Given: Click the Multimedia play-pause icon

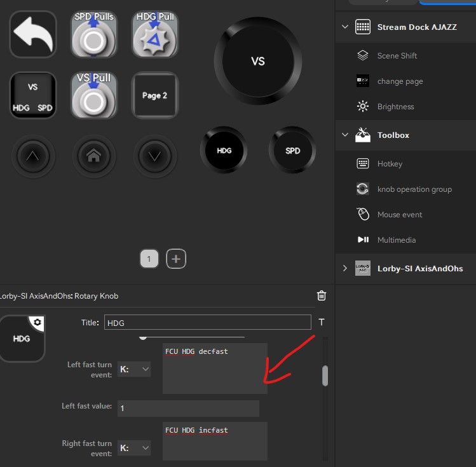Looking at the screenshot, I should pyautogui.click(x=363, y=240).
